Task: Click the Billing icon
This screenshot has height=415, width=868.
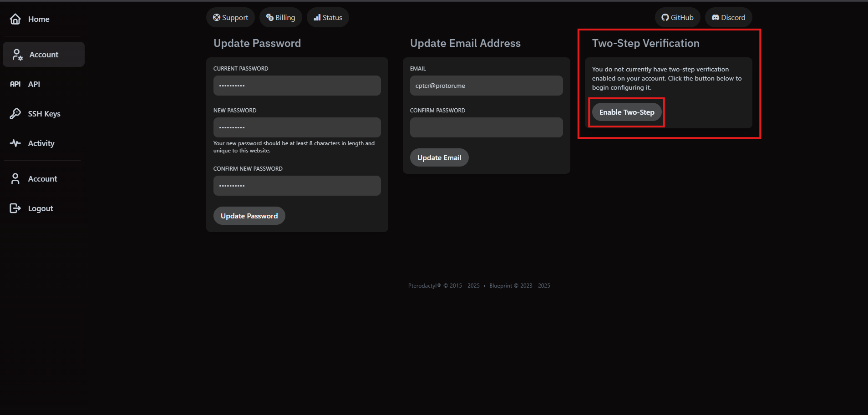Action: [269, 17]
